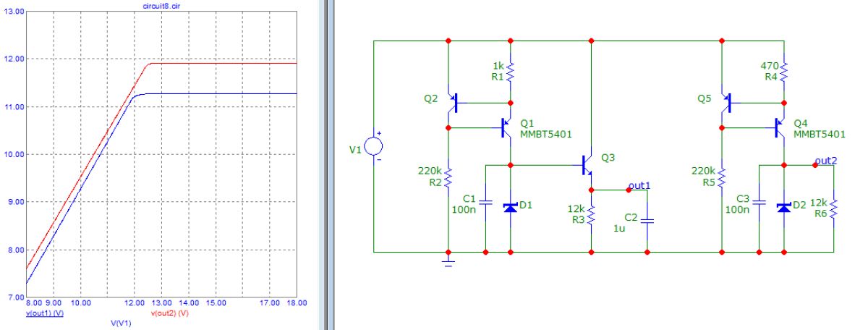Select zener diode D2 symbol

784,208
